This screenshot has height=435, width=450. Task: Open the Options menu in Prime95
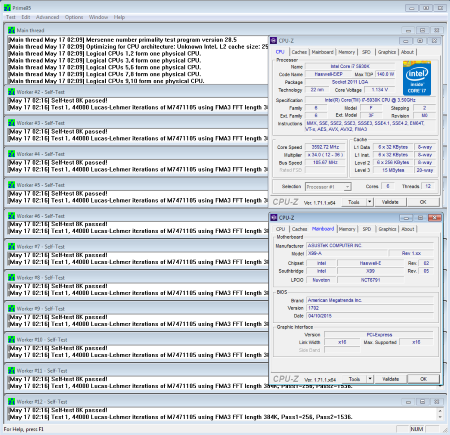(x=74, y=17)
